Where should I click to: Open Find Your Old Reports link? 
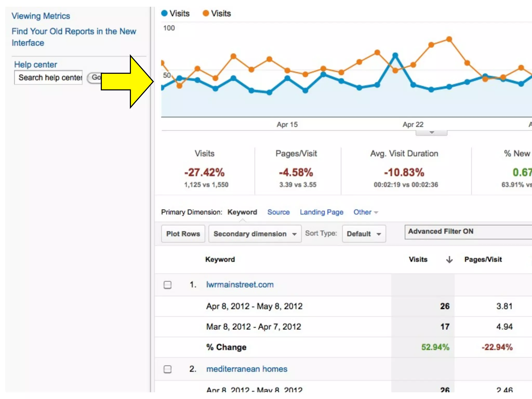click(74, 31)
